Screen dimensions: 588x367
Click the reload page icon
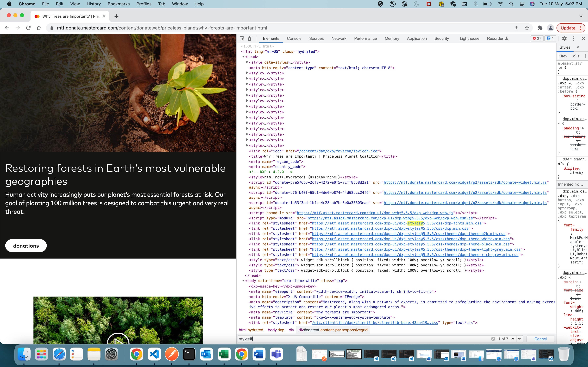click(28, 28)
